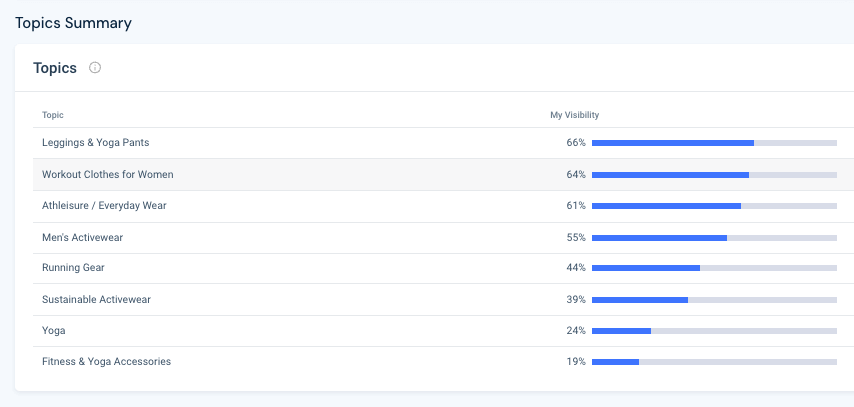Viewport: 854px width, 407px height.
Task: Click the 64% Workout Clothes visibility bar
Action: (x=714, y=175)
